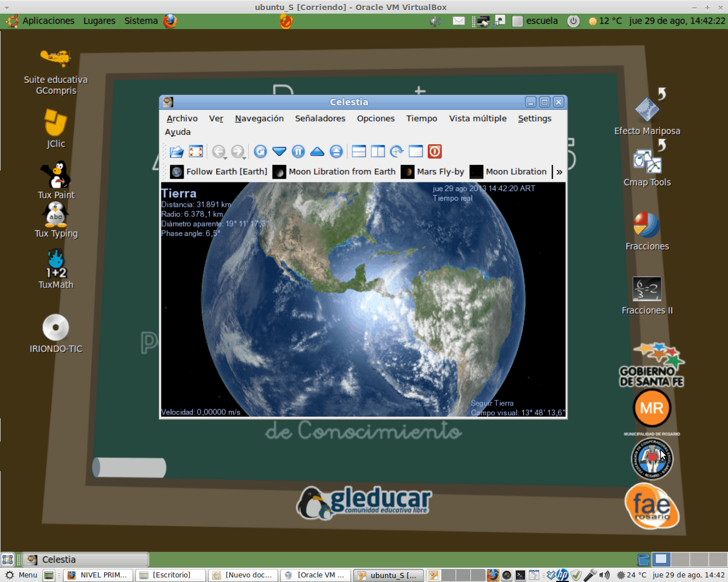Select the Mars Fly-by bookmark
Image resolution: width=728 pixels, height=582 pixels.
pos(433,172)
